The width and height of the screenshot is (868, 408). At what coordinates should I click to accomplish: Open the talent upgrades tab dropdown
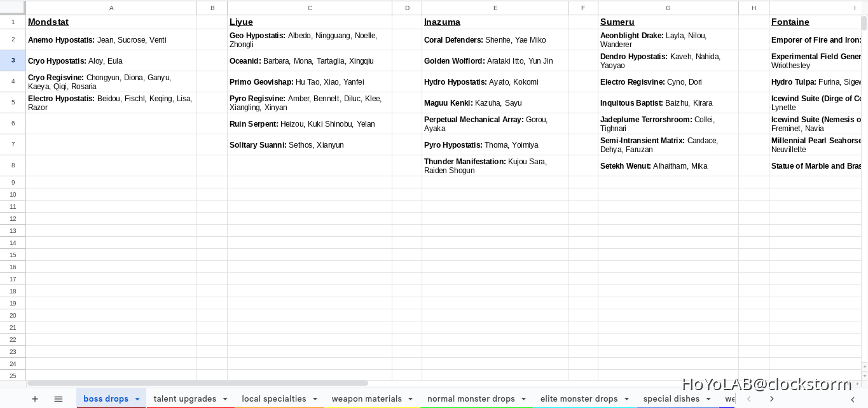click(225, 399)
